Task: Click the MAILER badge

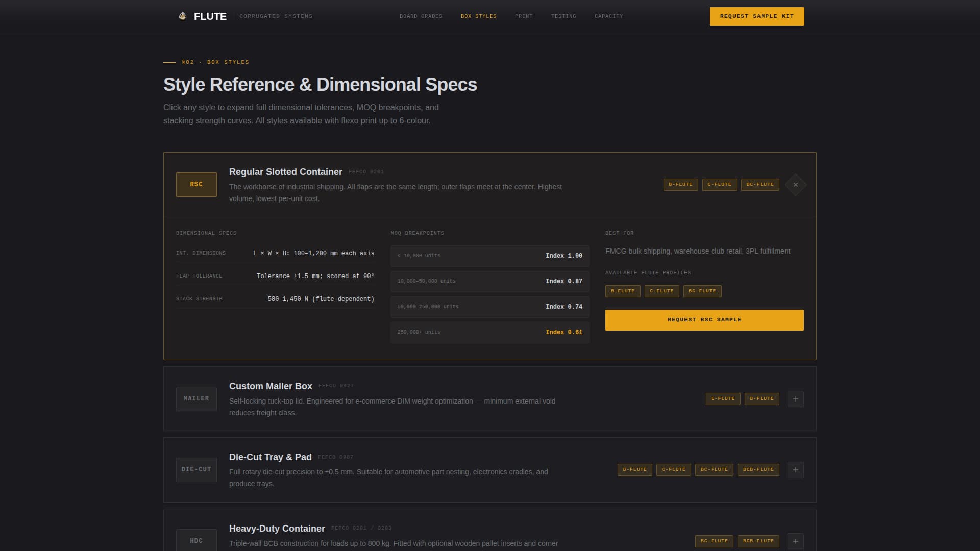Action: coord(197,399)
